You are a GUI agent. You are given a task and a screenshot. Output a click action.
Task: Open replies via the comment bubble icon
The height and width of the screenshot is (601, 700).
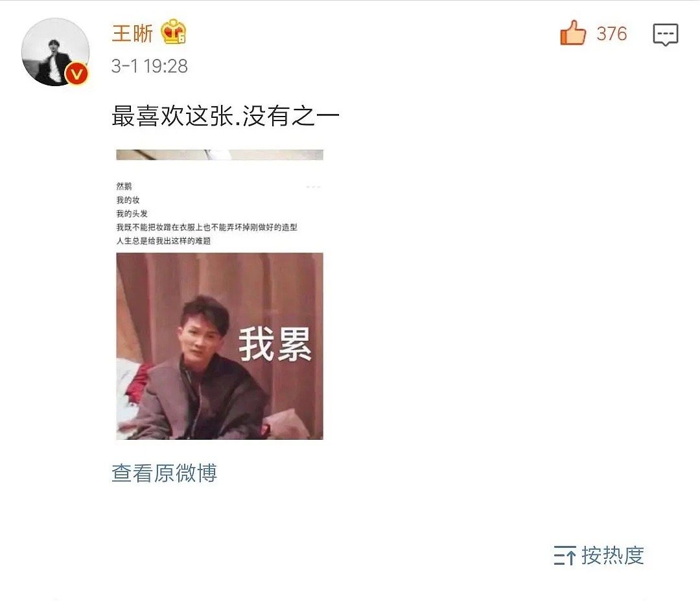[x=665, y=34]
